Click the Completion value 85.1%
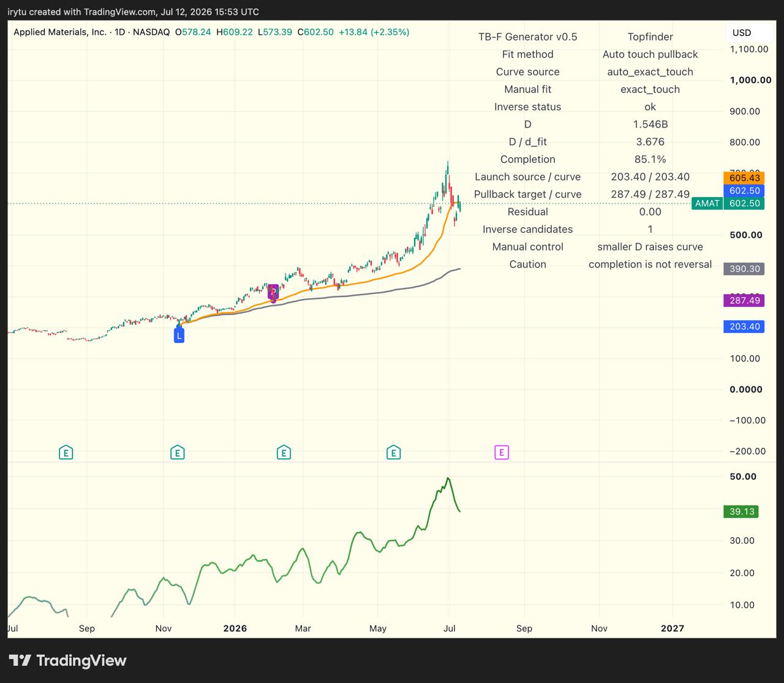The width and height of the screenshot is (784, 683). click(650, 159)
